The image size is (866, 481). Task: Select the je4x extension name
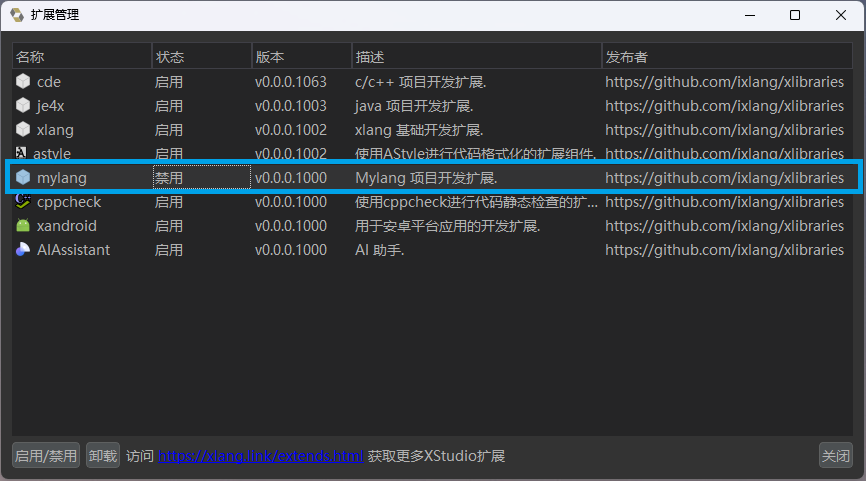click(x=50, y=106)
